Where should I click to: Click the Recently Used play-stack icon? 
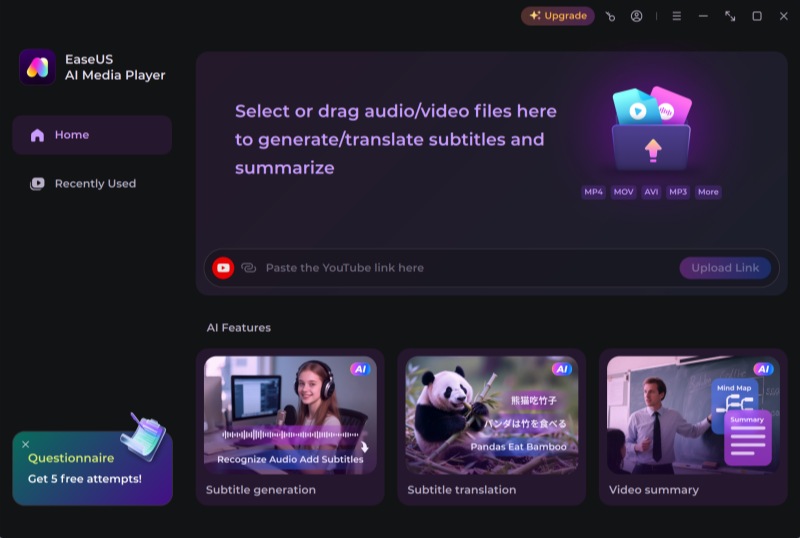[37, 183]
